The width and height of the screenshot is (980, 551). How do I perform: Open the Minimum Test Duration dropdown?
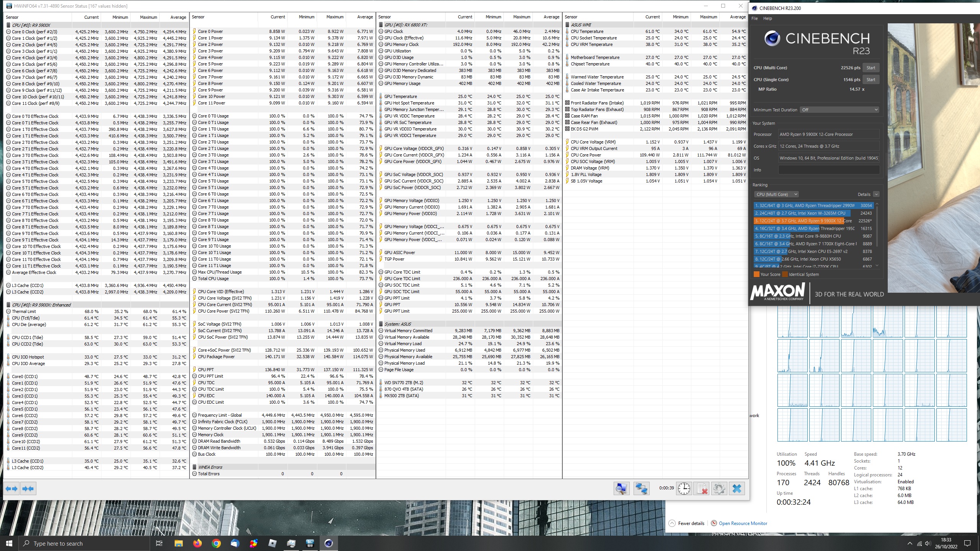(839, 110)
